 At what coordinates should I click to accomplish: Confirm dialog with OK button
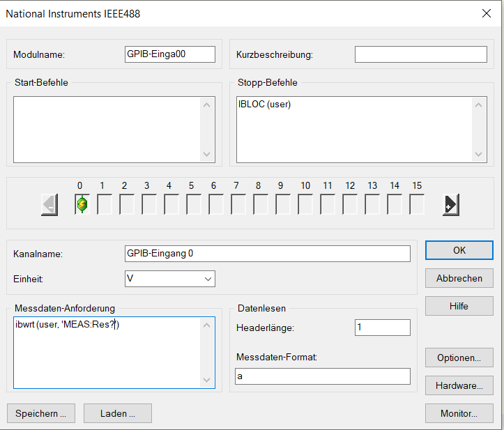click(x=459, y=250)
